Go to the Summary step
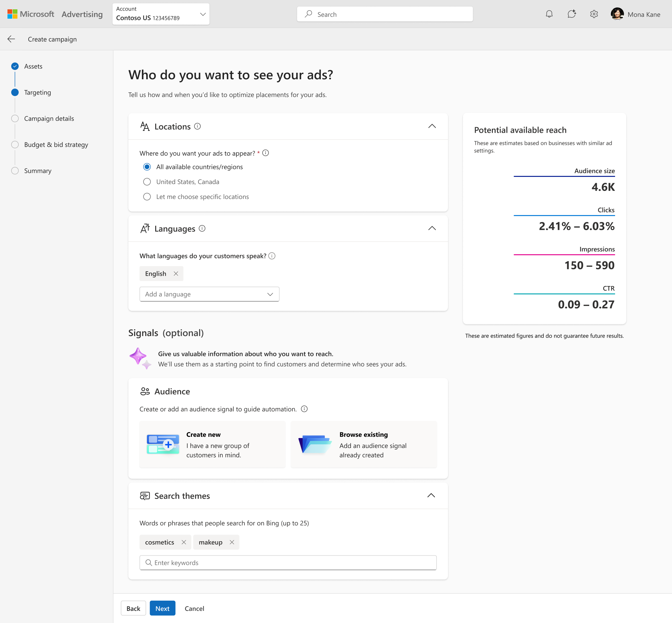 pyautogui.click(x=38, y=171)
